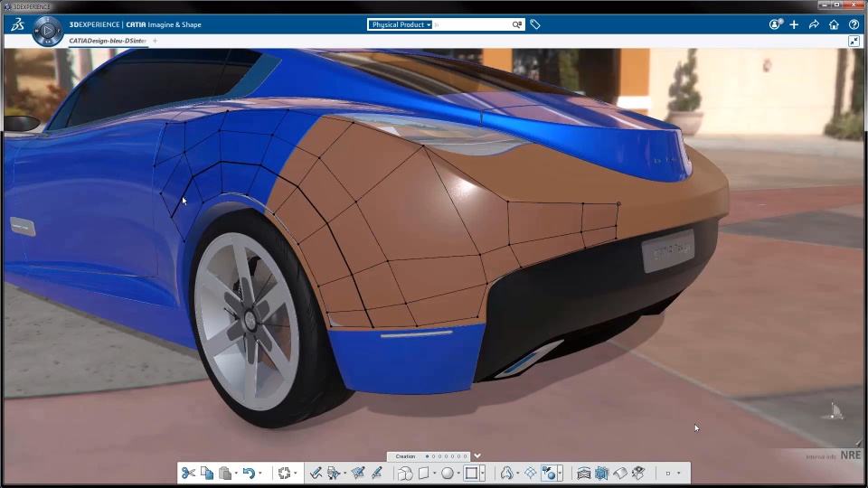This screenshot has height=488, width=868.
Task: Click the tag icon beside search
Action: click(x=535, y=24)
